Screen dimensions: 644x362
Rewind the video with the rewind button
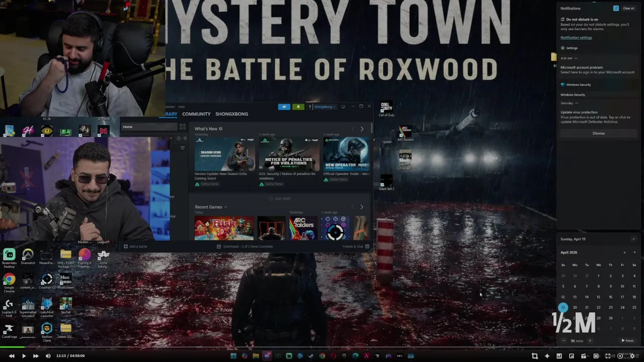pyautogui.click(x=12, y=356)
